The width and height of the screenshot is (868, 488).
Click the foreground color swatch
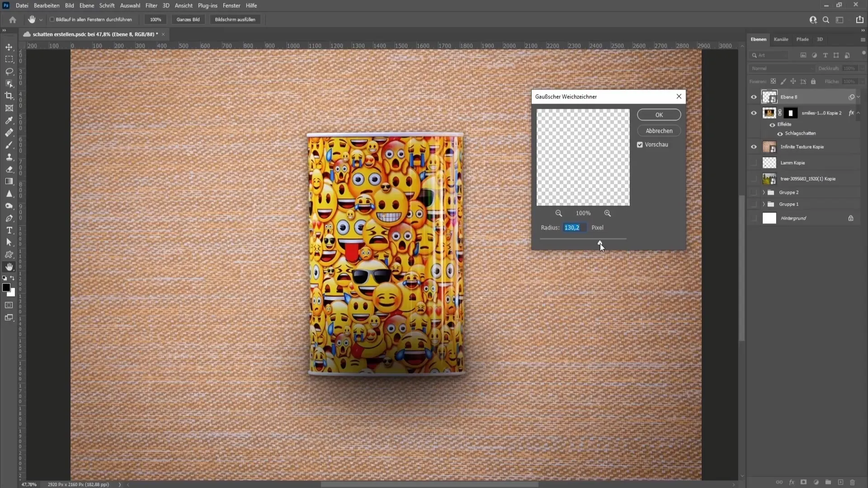6,288
